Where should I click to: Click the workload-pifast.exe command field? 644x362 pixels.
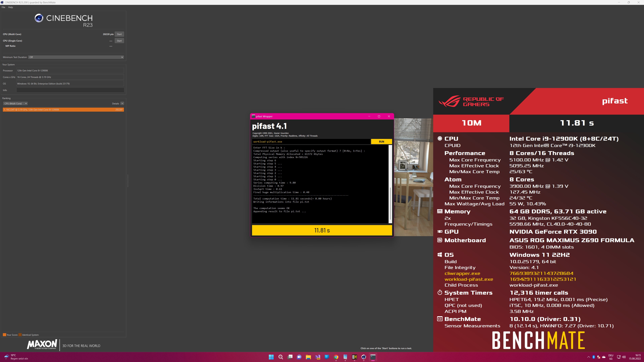click(x=311, y=142)
